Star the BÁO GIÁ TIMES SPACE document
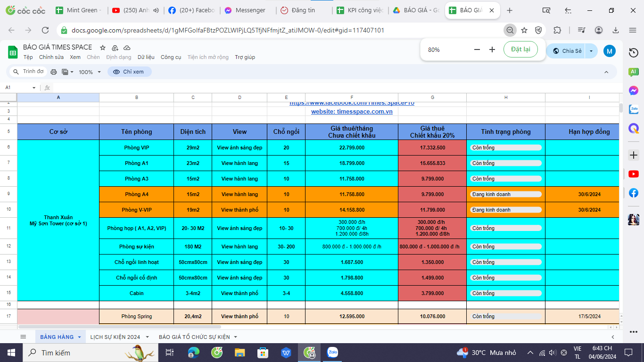Viewport: 644px width, 362px height. tap(103, 48)
